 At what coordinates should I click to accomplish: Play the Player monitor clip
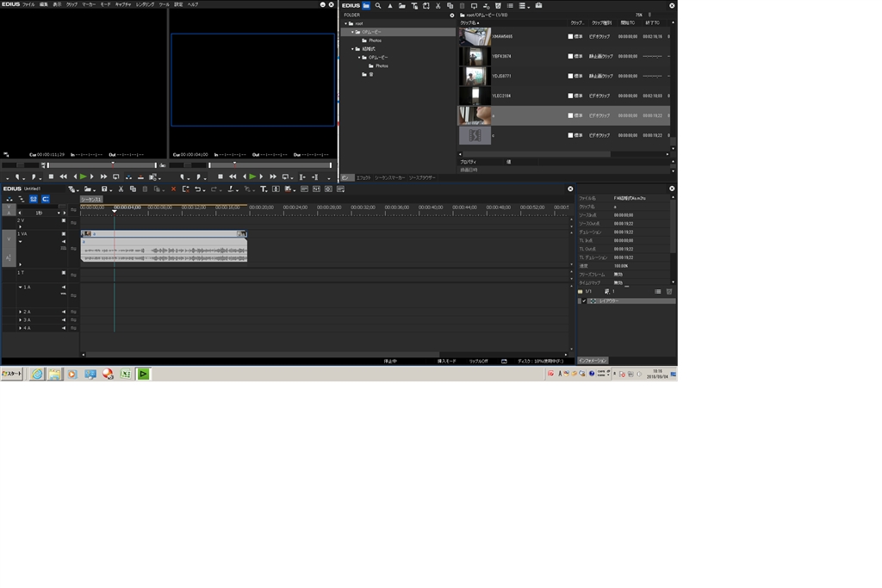click(x=84, y=176)
